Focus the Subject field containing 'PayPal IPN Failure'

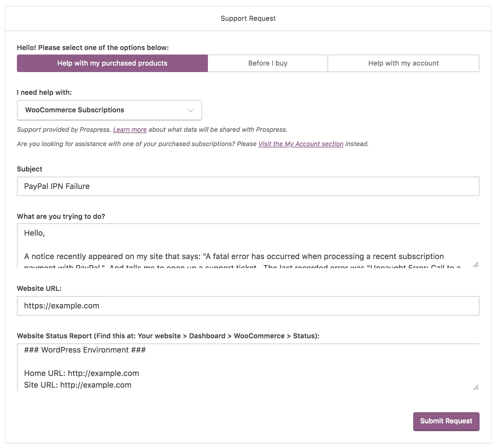(248, 186)
